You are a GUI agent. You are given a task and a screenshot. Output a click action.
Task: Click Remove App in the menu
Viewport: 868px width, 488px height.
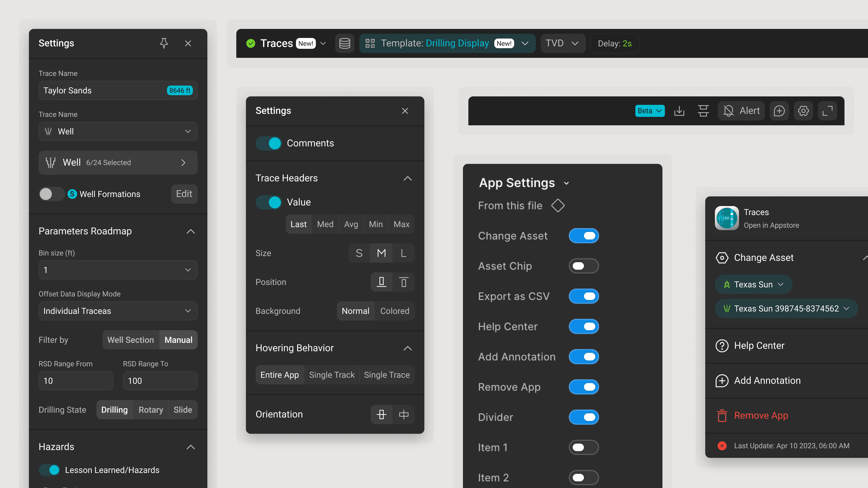pos(761,416)
